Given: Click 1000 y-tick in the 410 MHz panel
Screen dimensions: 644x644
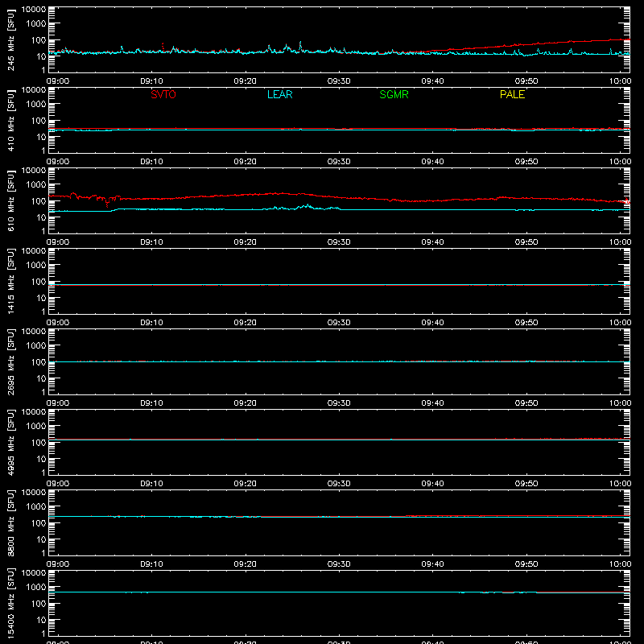Looking at the screenshot, I should pyautogui.click(x=36, y=105).
